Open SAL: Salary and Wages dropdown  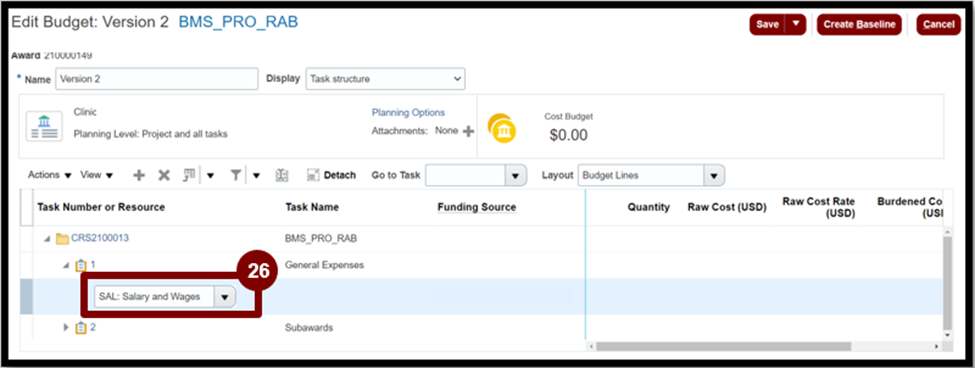point(224,297)
